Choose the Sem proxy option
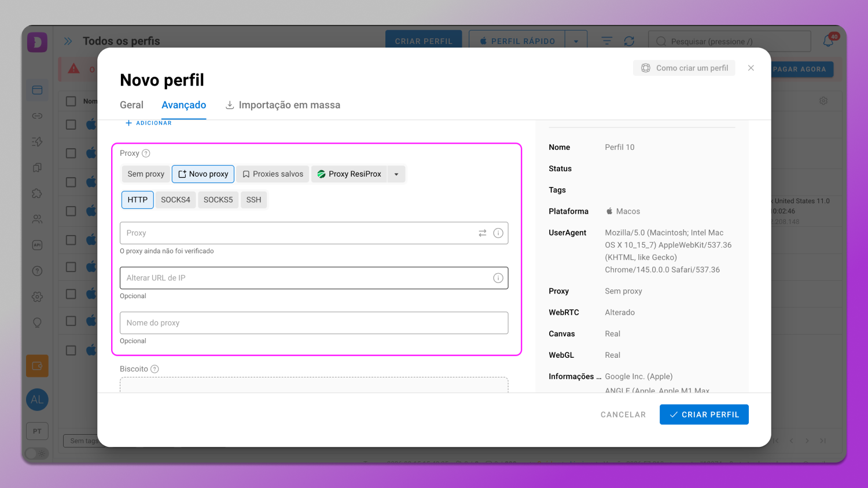The width and height of the screenshot is (868, 488). (146, 174)
